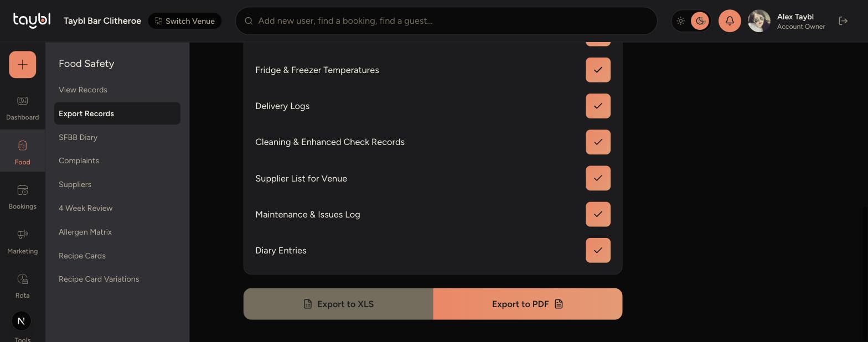Uncheck Delivery Logs checkbox

(598, 106)
